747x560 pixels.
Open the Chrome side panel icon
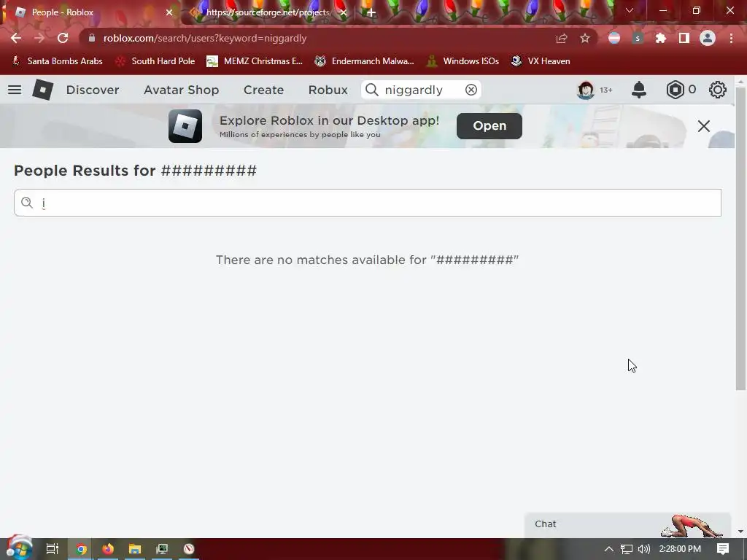coord(684,39)
